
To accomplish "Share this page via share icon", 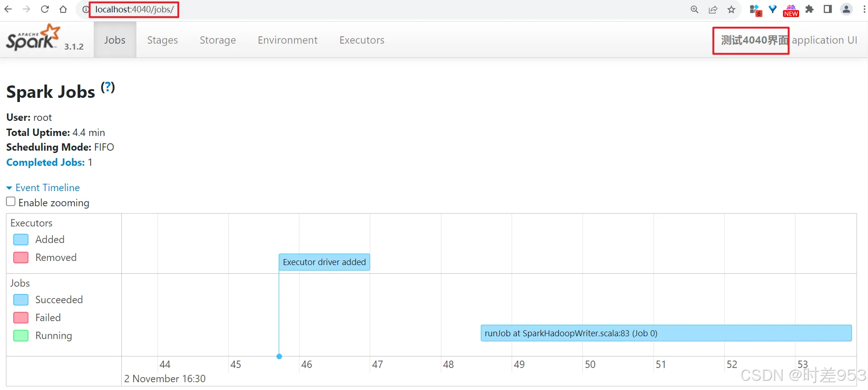I will click(713, 10).
